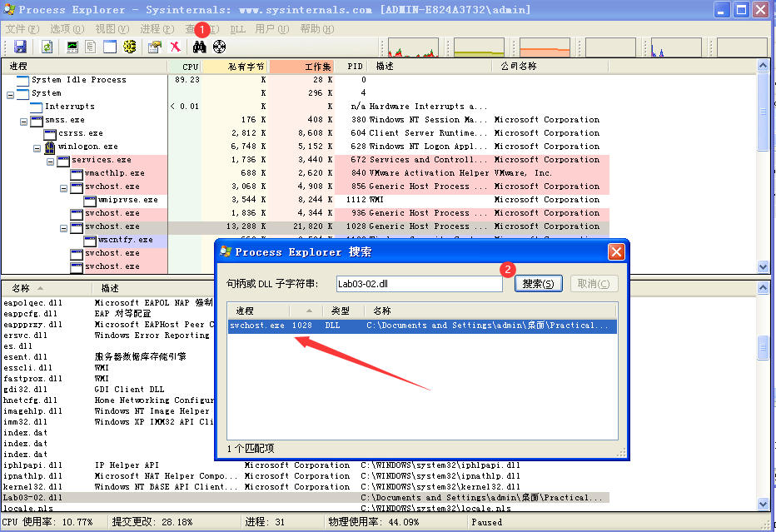Click the Refresh Now toolbar icon

point(47,47)
